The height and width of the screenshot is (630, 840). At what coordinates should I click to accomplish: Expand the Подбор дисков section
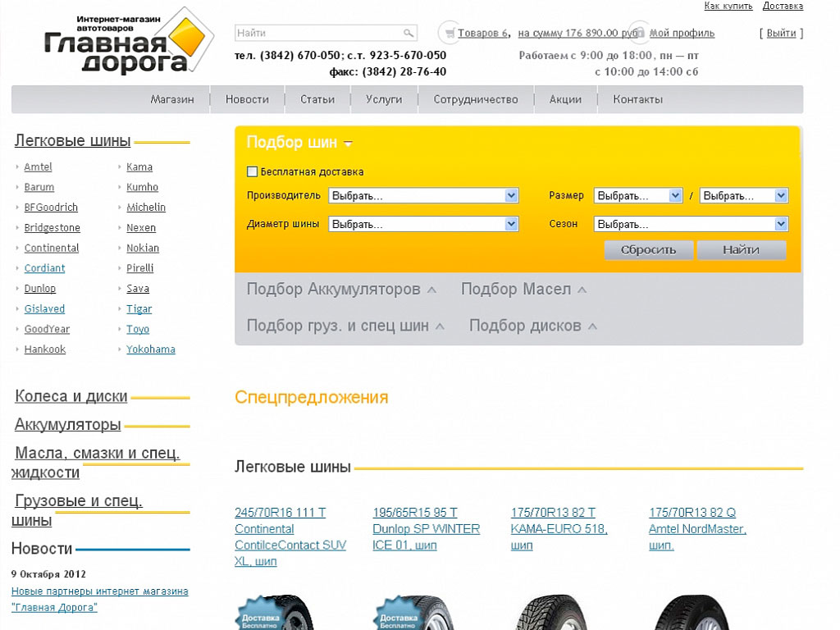point(532,326)
